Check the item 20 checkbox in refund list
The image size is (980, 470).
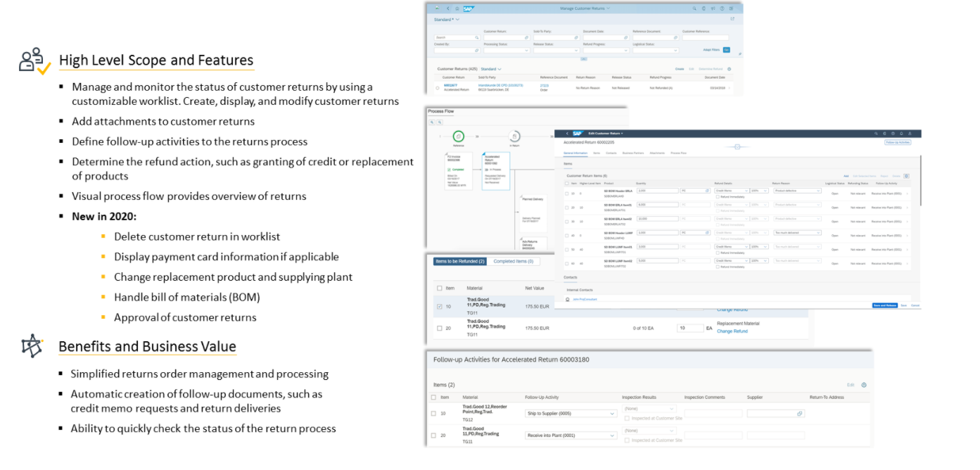coord(440,328)
